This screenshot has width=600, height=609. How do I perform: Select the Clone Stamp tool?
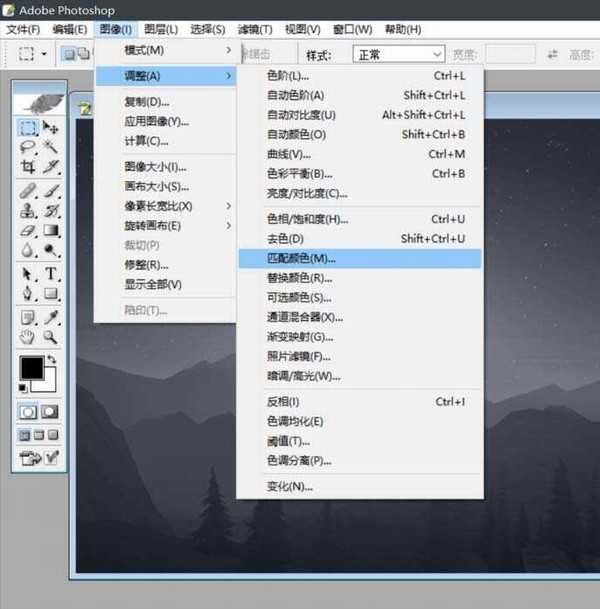(x=28, y=211)
